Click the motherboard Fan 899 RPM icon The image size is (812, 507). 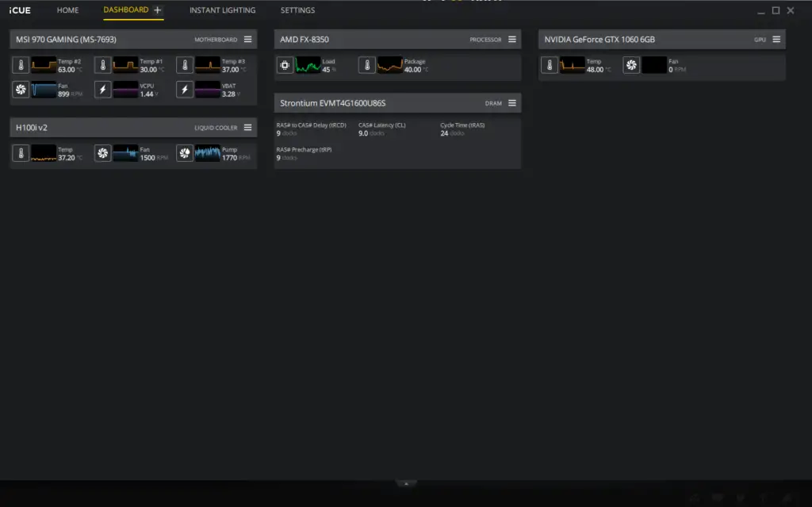click(21, 90)
